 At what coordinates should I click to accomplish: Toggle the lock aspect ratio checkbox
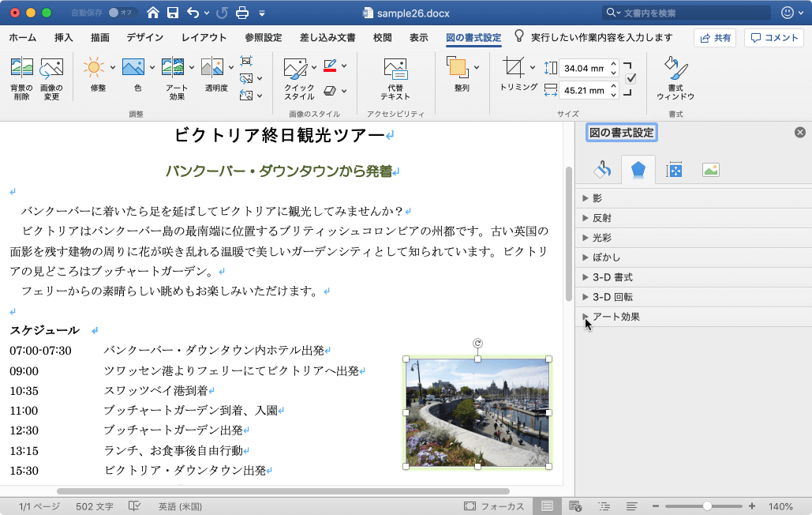coord(631,78)
